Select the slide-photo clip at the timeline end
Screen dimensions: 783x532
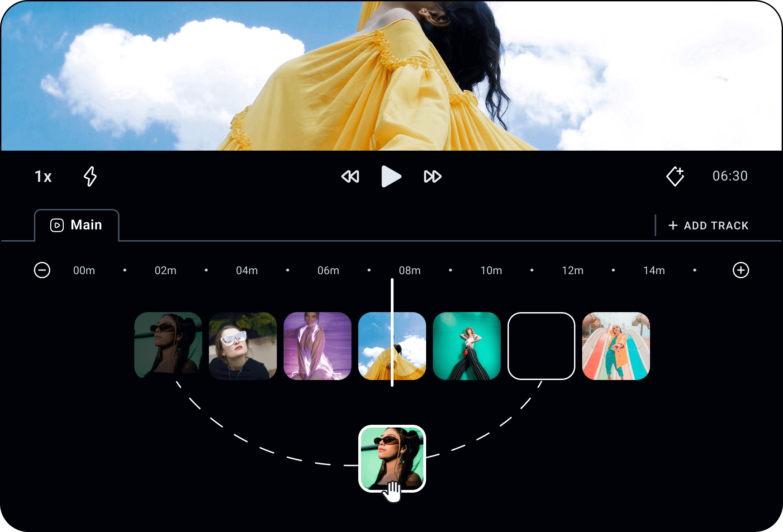tap(616, 346)
